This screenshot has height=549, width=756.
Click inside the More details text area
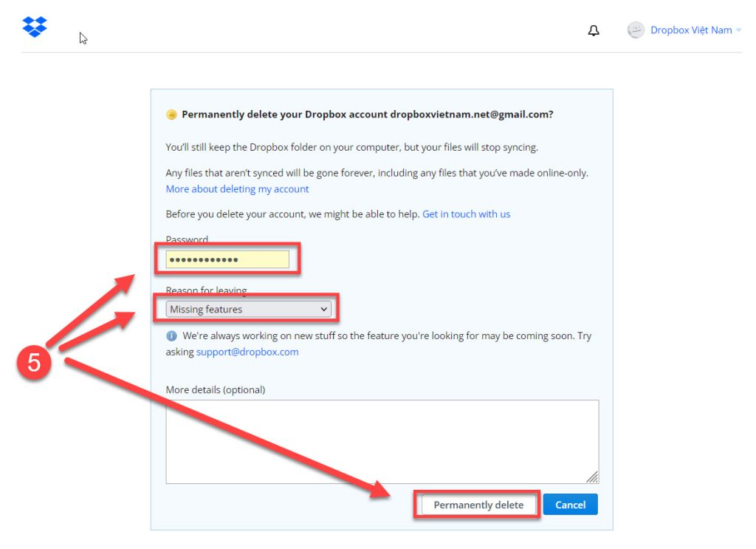(382, 441)
